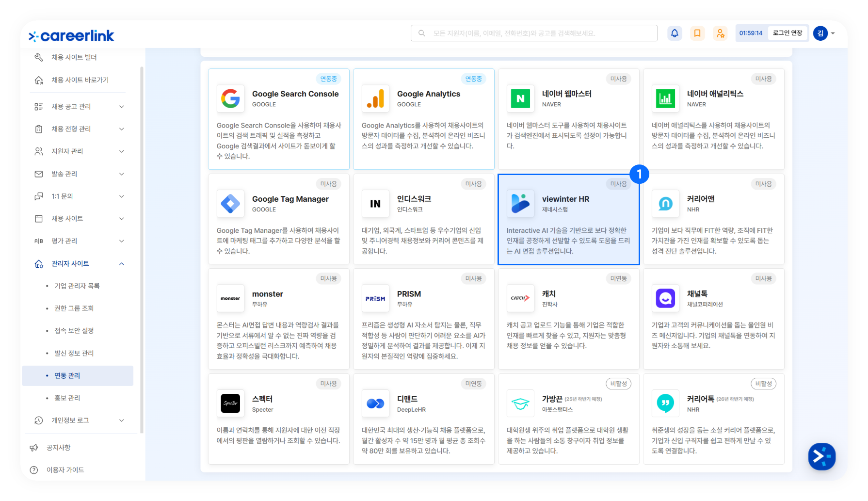The image size is (868, 501).
Task: Click the 연동중 badge on Google Search Console
Action: pyautogui.click(x=329, y=79)
